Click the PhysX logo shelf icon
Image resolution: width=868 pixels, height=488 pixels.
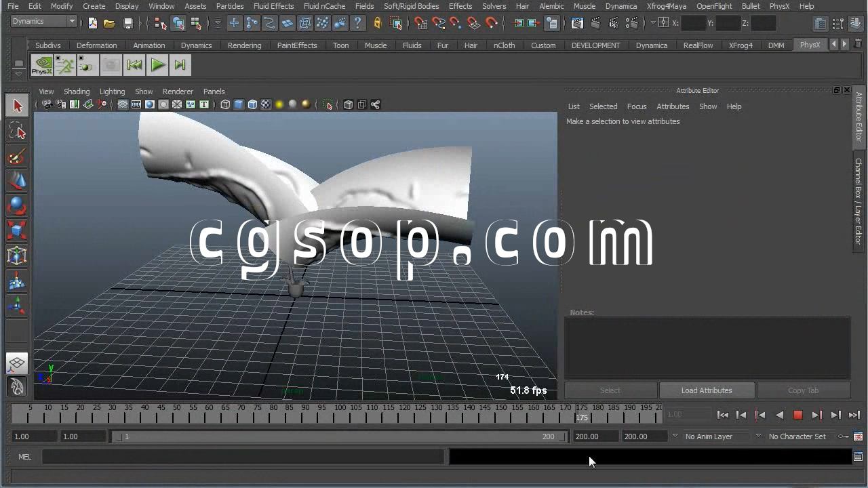41,65
